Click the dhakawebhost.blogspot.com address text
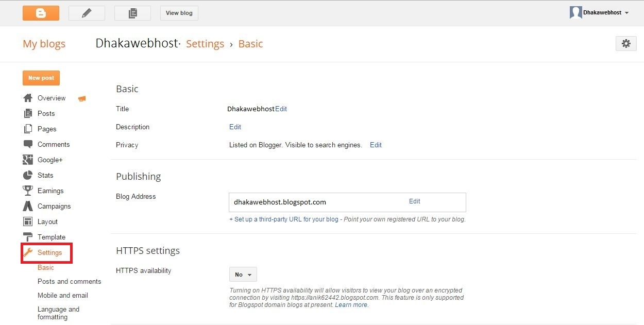The image size is (644, 325). [x=280, y=202]
